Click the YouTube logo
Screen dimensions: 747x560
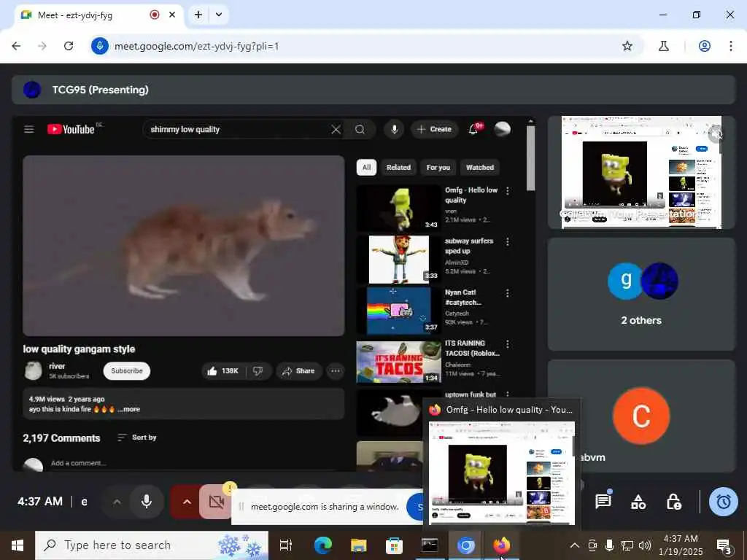(71, 129)
